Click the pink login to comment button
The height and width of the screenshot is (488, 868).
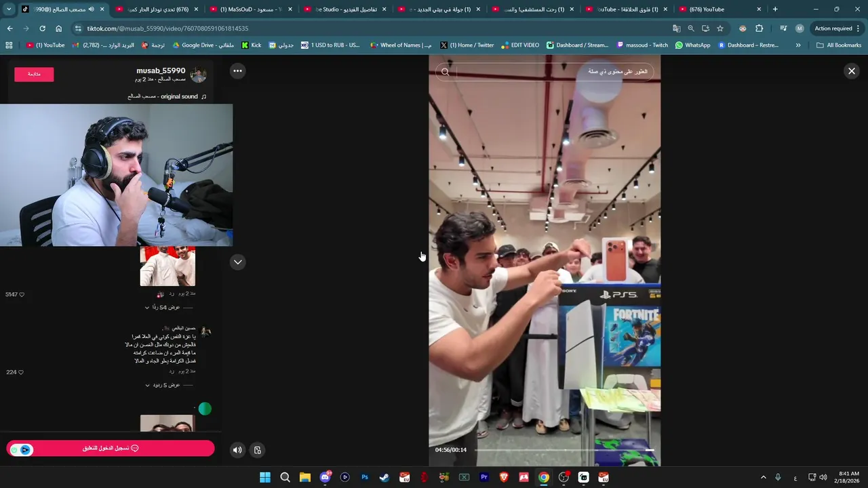click(x=111, y=448)
